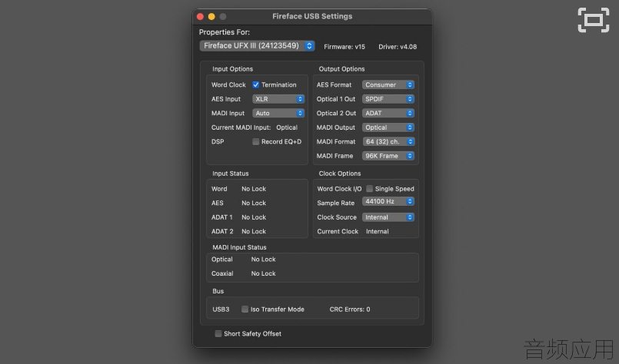Open Optical 2 Out ADAT dropdown

click(x=388, y=113)
